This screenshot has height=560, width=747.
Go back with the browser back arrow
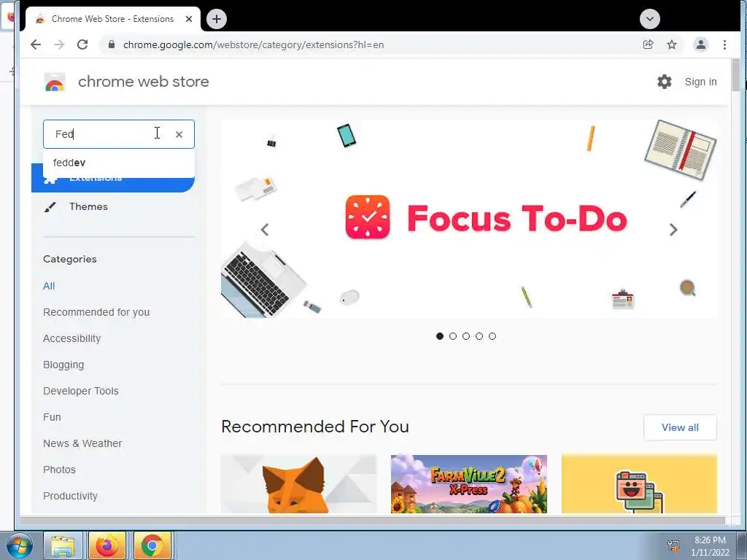coord(36,44)
